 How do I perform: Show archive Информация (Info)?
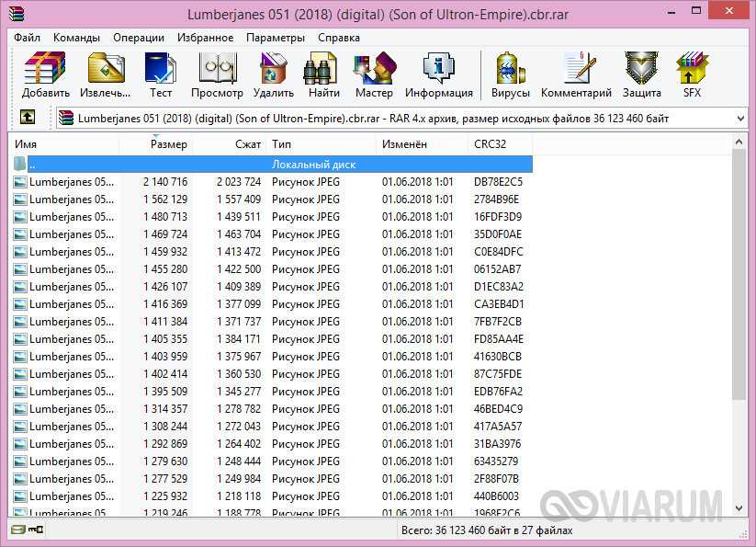tap(438, 74)
